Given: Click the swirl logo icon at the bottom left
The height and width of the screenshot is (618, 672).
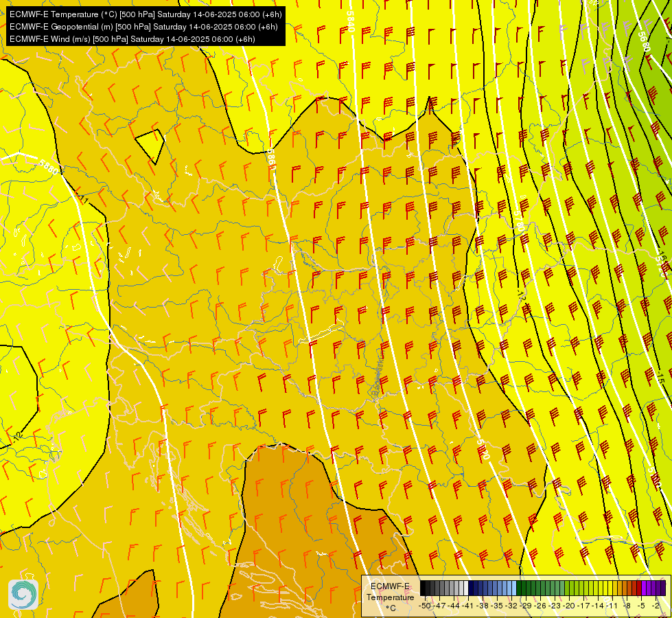Looking at the screenshot, I should (x=23, y=595).
